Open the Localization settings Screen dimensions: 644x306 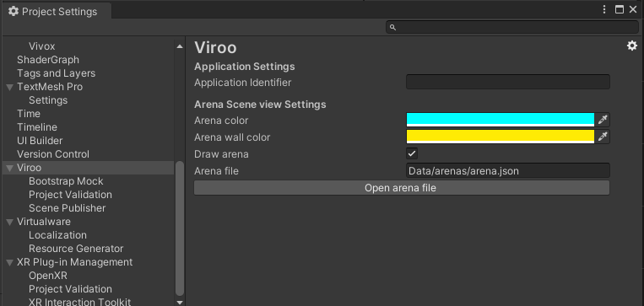click(x=58, y=235)
